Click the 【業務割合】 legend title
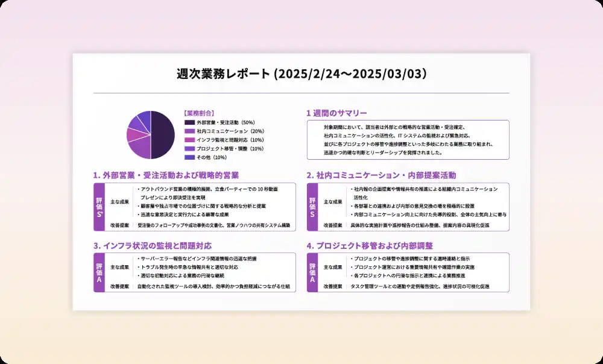603x364 pixels. 200,113
